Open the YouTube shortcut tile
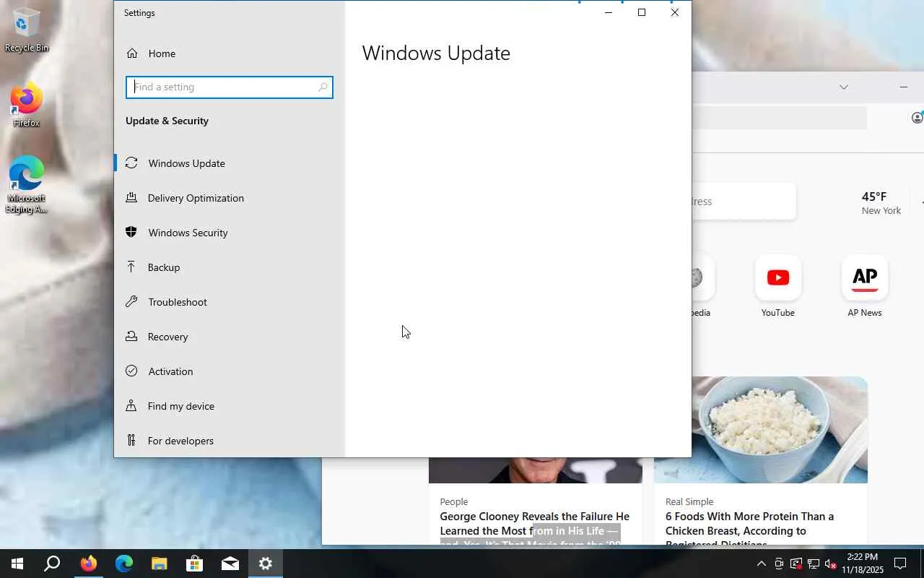924x578 pixels. click(778, 287)
